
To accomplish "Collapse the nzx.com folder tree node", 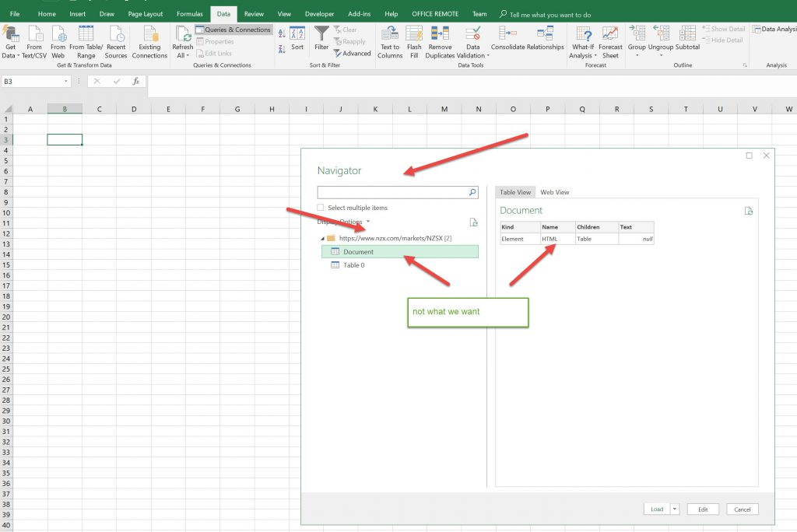I will pyautogui.click(x=322, y=238).
